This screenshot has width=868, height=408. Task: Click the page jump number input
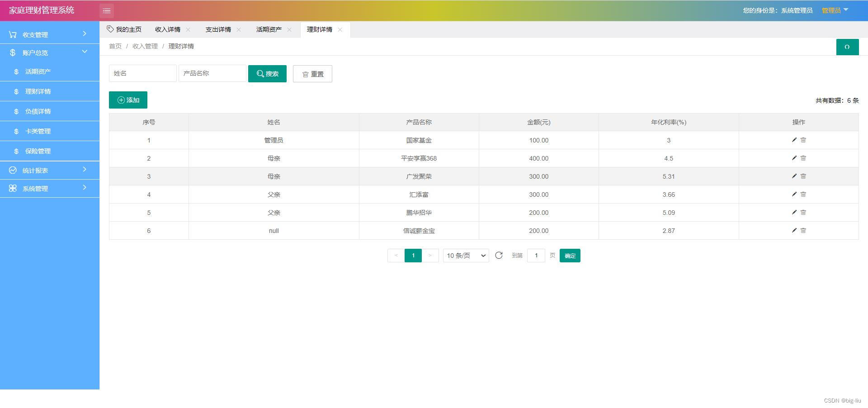click(x=536, y=256)
